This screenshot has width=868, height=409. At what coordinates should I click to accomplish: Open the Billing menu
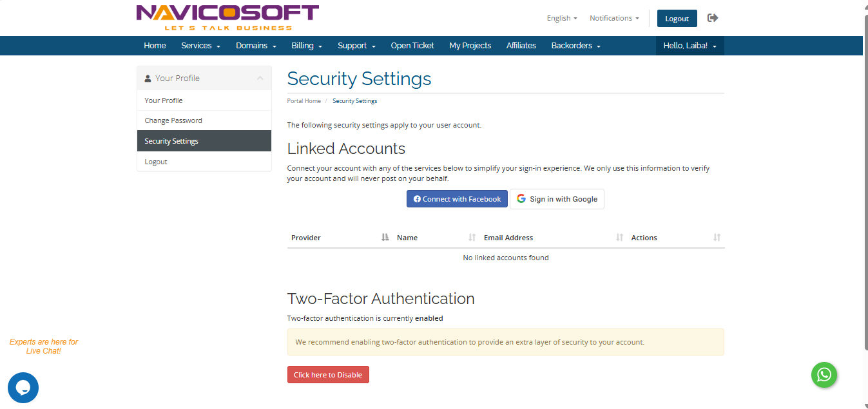tap(306, 46)
